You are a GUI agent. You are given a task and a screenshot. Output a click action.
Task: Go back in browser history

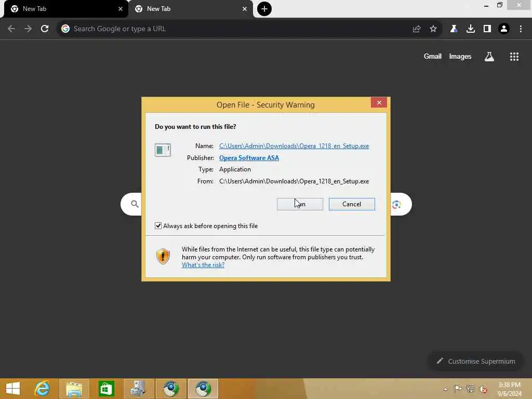11,29
